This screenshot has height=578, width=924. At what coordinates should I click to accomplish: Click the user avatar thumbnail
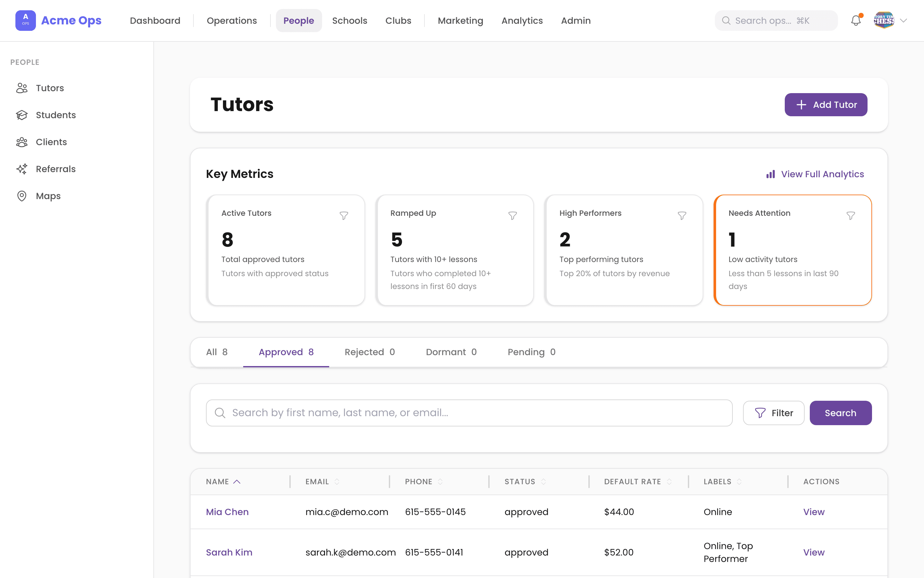pyautogui.click(x=884, y=20)
